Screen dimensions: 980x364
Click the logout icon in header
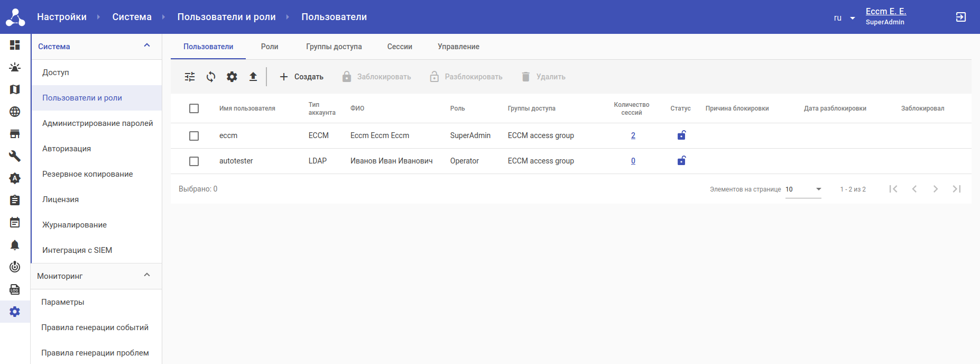point(960,17)
